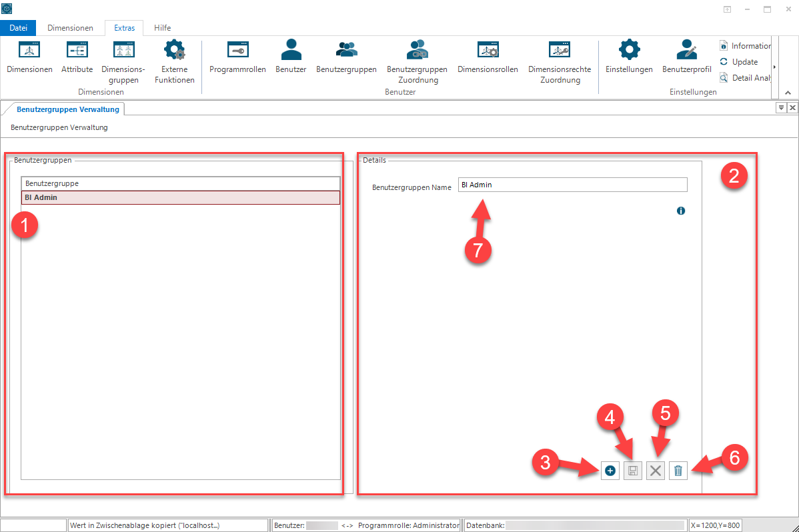Switch to the Dimensionen ribbon tab
Viewport: 799px width, 532px height.
(x=70, y=27)
